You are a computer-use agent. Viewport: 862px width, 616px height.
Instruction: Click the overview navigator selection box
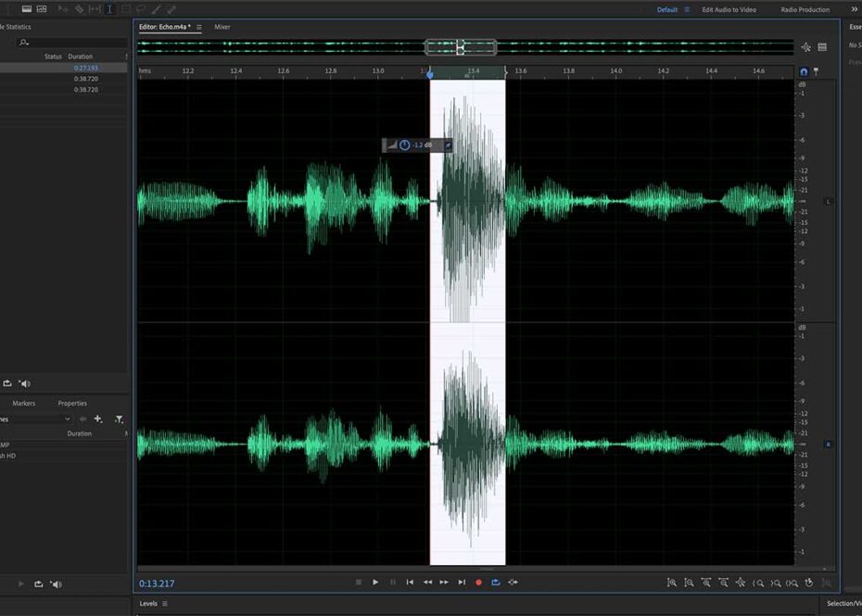[461, 47]
